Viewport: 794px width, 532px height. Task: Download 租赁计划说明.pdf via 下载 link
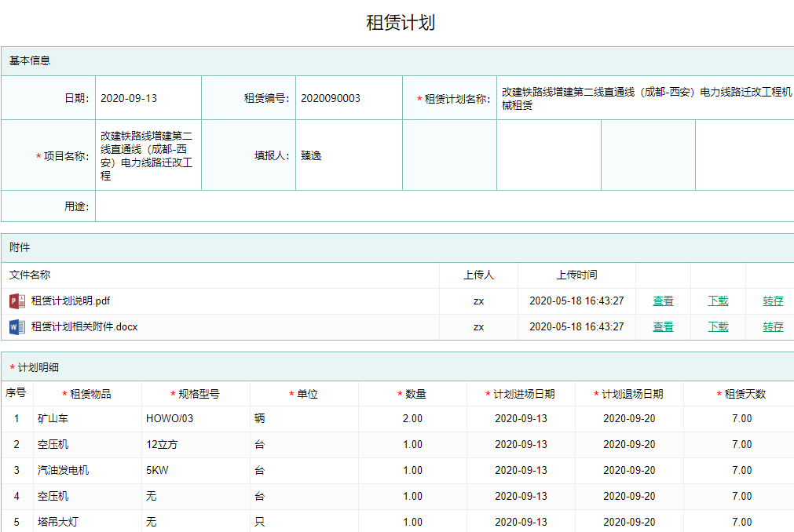[718, 301]
